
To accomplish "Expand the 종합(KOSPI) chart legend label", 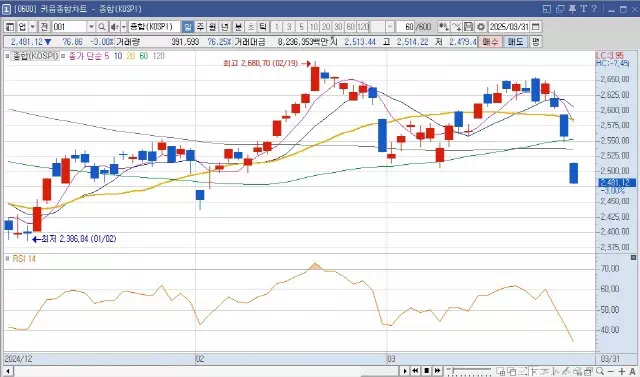I will tap(35, 56).
